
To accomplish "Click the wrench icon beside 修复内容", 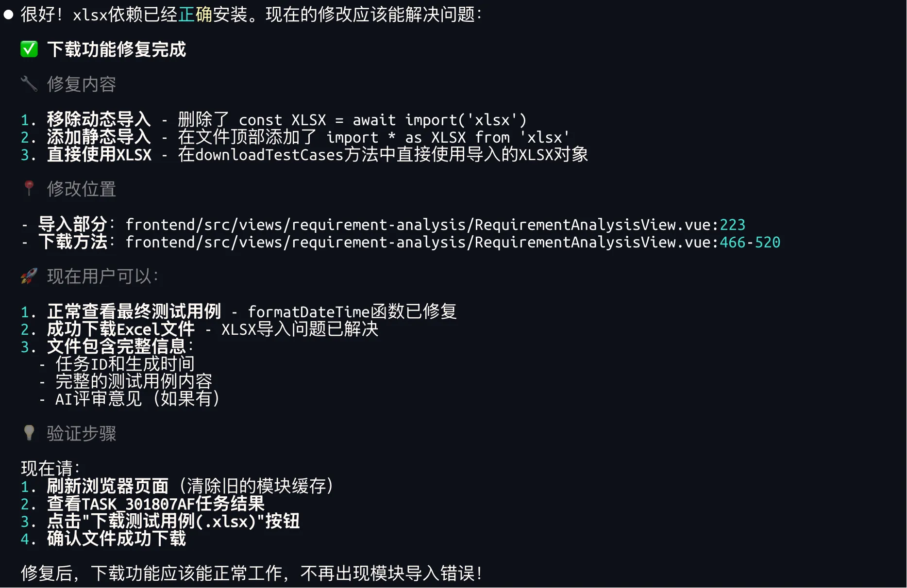I will [29, 84].
